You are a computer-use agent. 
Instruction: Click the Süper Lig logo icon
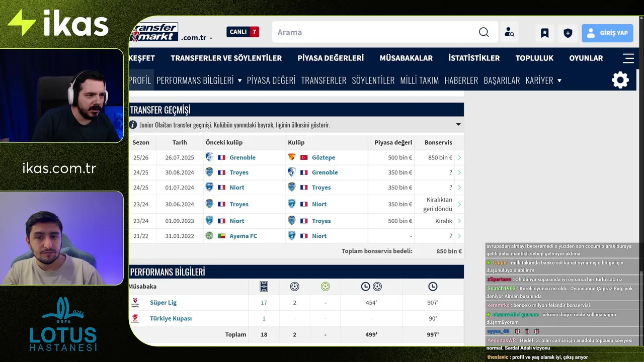[135, 303]
